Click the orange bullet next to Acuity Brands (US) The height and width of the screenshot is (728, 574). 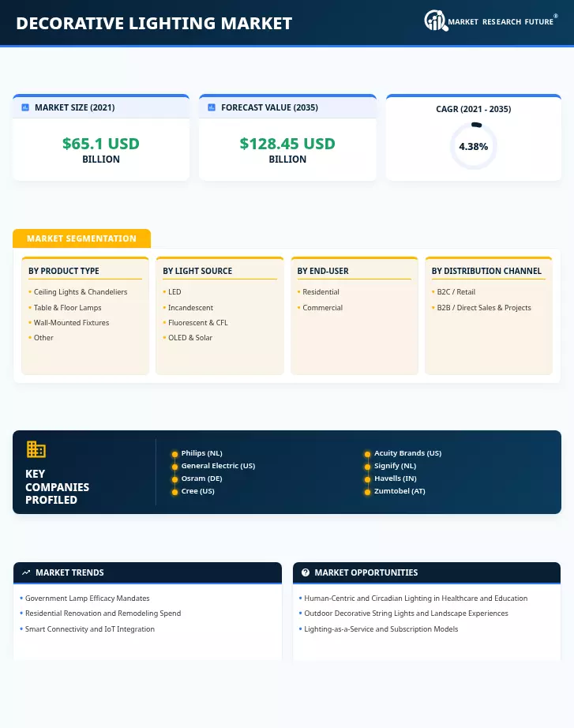pyautogui.click(x=367, y=454)
